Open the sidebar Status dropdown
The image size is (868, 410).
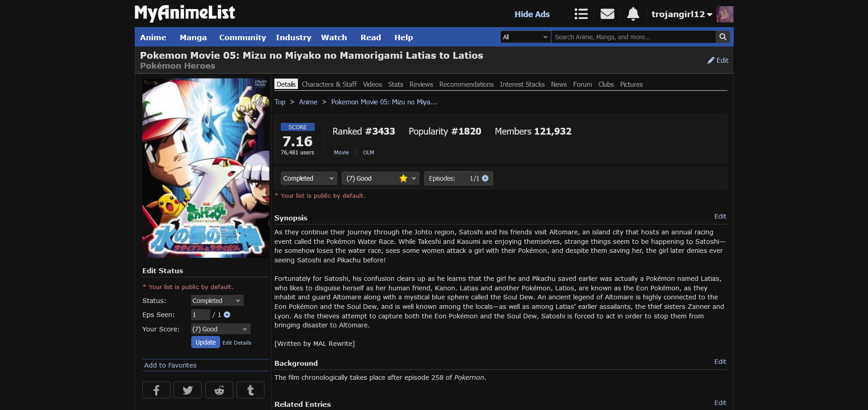(x=217, y=301)
